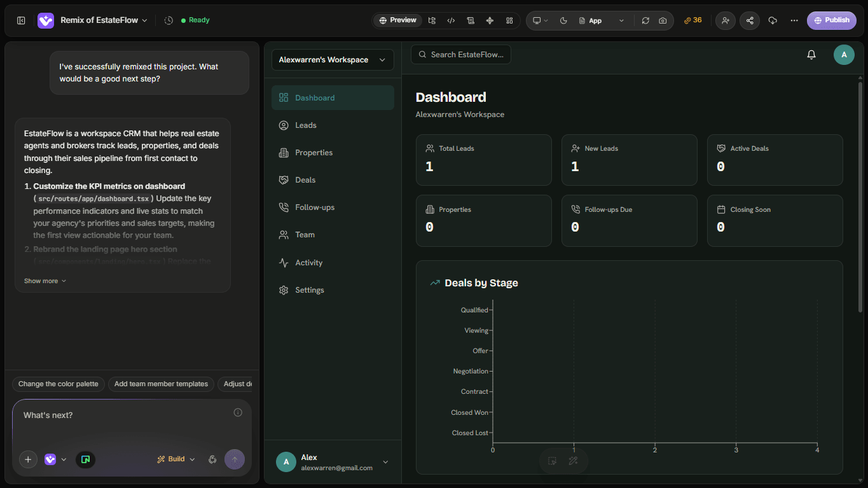Screen dimensions: 868x488
Task: Open the AI model selector dropdown
Action: pos(55,459)
